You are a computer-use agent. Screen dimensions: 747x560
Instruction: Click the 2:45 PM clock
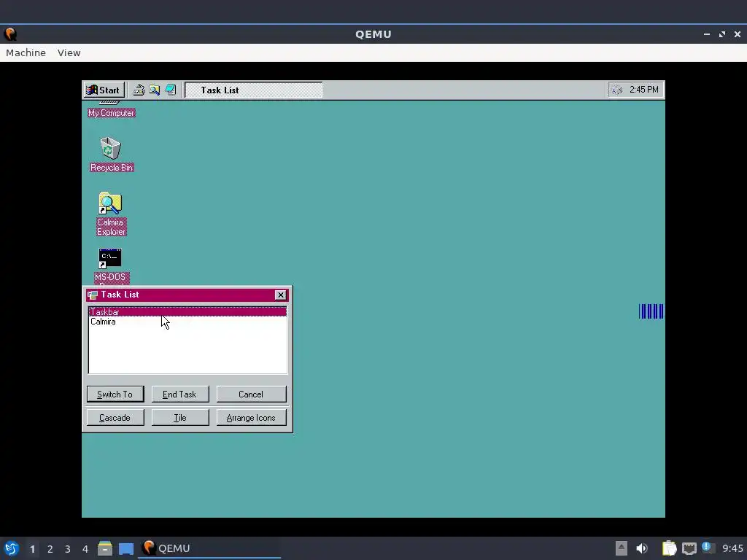(x=643, y=90)
